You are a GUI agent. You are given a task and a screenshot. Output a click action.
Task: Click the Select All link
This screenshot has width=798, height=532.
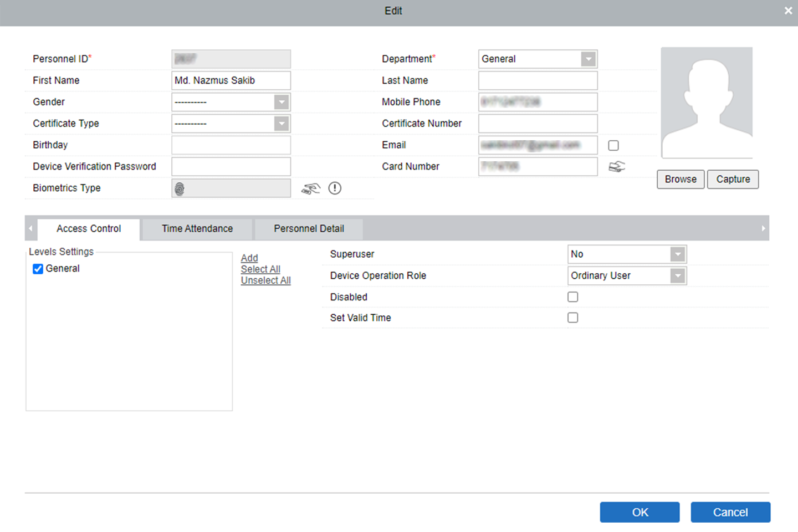[260, 269]
